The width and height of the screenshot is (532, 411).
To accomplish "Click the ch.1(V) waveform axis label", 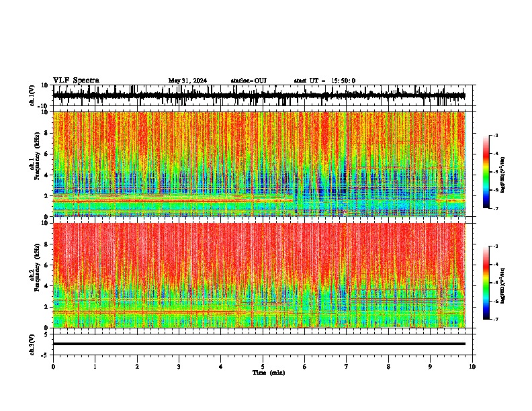I will pos(32,95).
